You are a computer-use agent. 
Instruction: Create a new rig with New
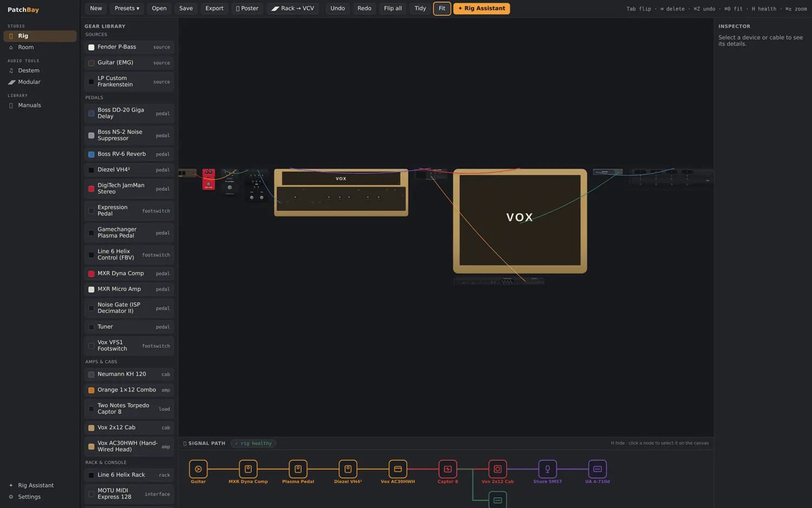pyautogui.click(x=96, y=9)
